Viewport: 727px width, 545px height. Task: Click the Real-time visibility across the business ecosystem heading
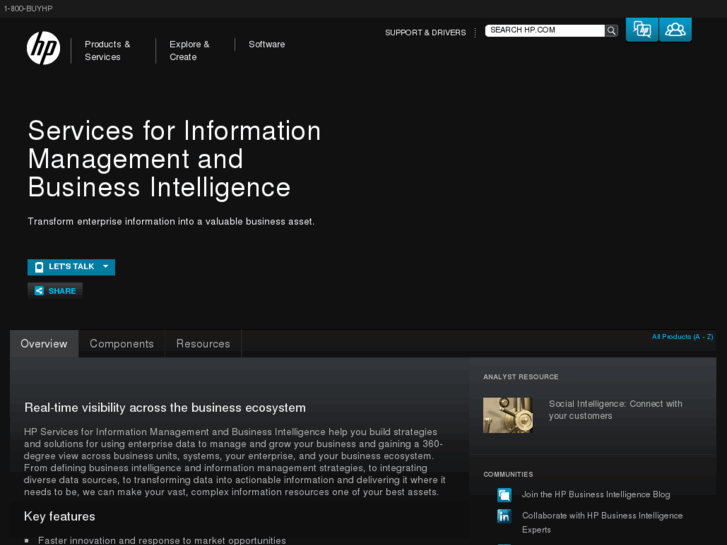pos(165,408)
